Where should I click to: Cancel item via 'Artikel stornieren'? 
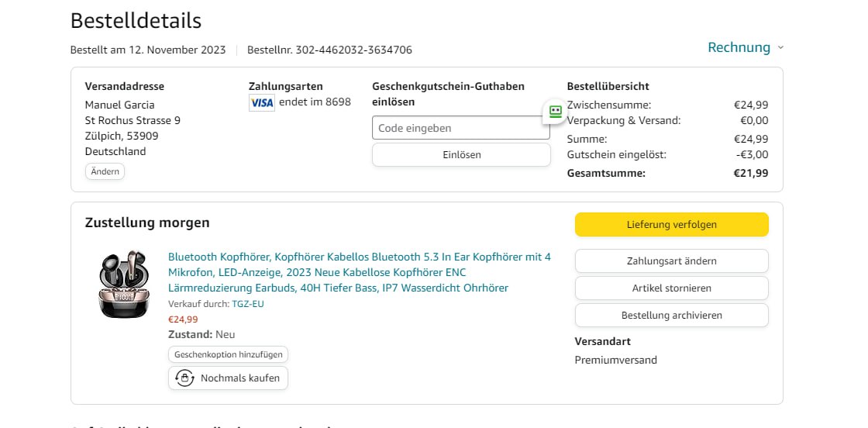point(671,288)
